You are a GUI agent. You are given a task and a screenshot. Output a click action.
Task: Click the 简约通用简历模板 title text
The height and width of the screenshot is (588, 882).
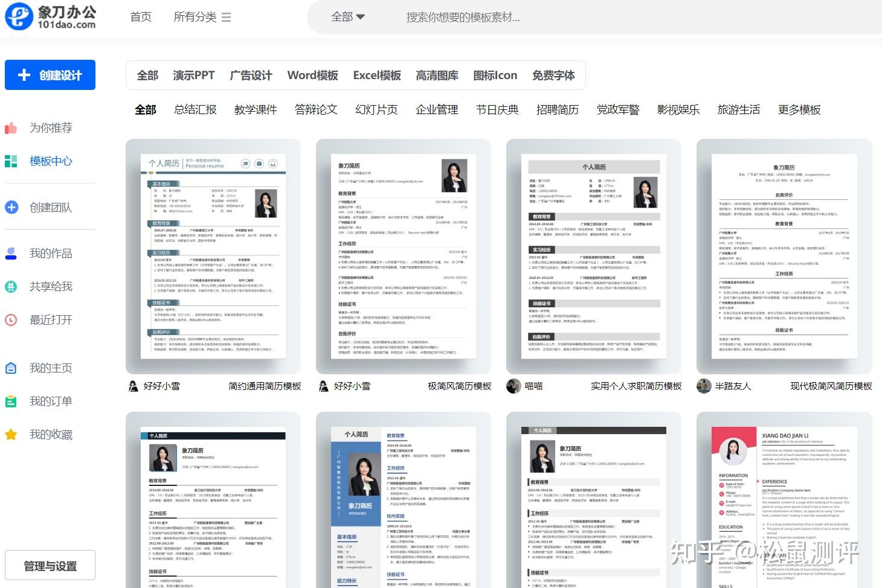pos(265,386)
